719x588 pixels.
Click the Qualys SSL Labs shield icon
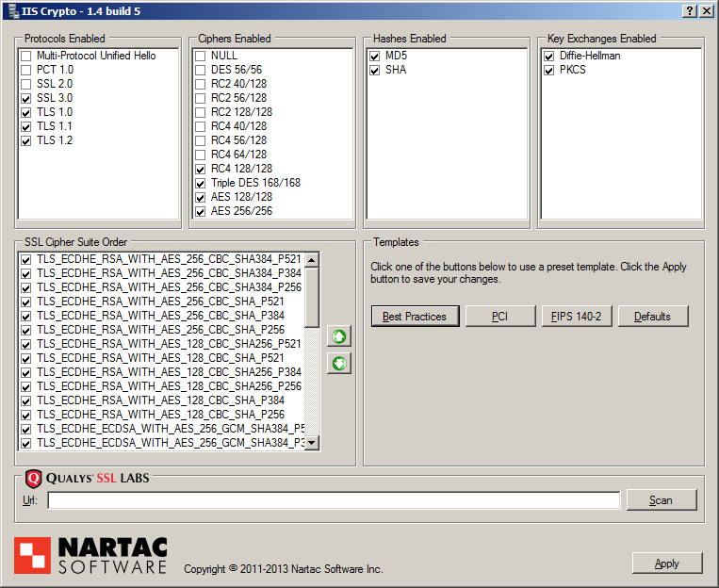pos(34,478)
